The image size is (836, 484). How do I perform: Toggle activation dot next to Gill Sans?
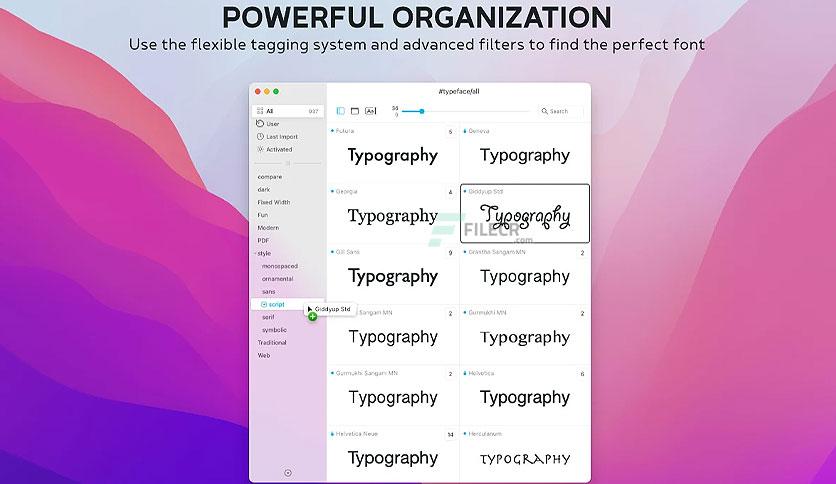tap(332, 252)
